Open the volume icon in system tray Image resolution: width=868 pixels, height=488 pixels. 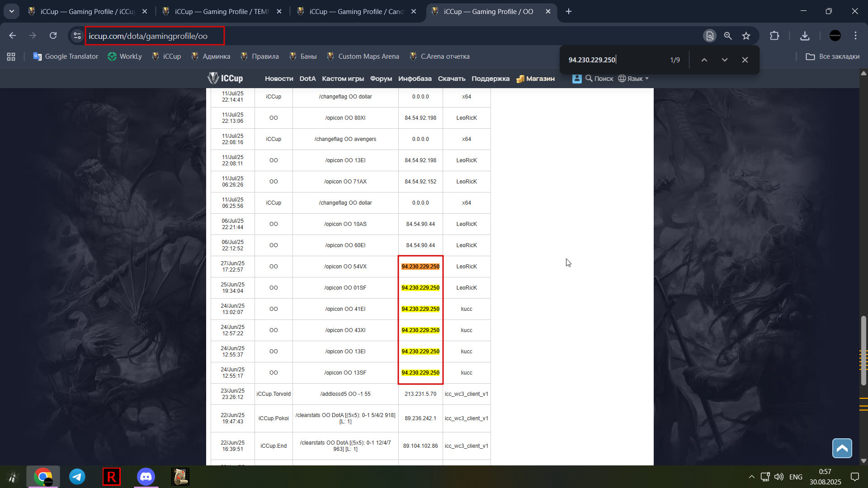point(778,477)
